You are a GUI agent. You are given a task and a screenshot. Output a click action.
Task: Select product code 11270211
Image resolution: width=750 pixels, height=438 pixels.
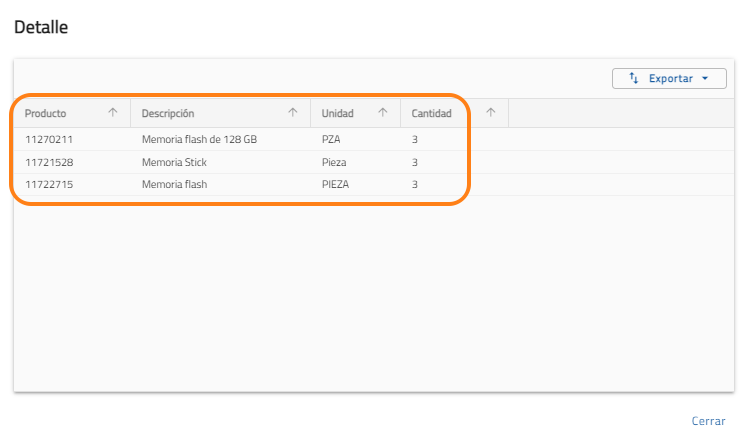(x=49, y=140)
